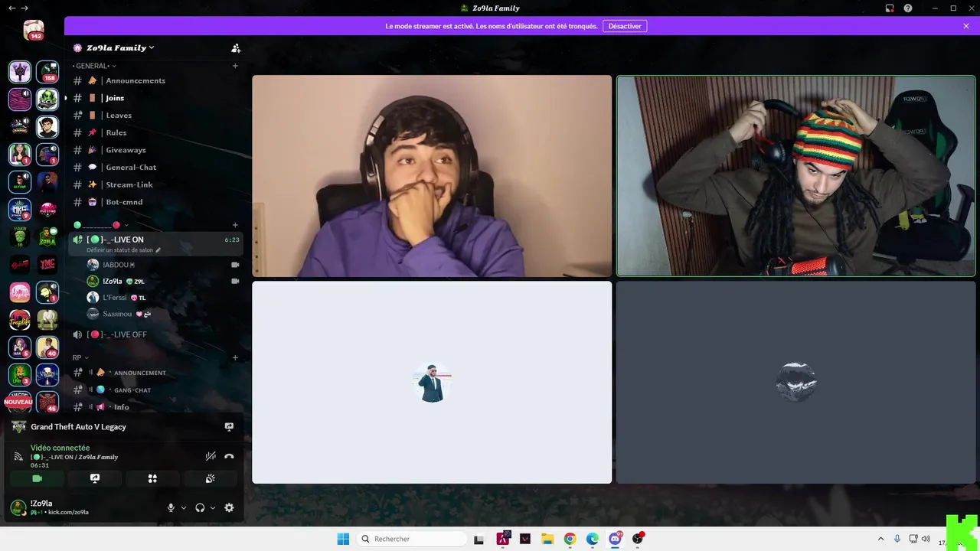980x551 pixels.
Task: Open the Help question mark icon
Action: pyautogui.click(x=908, y=8)
